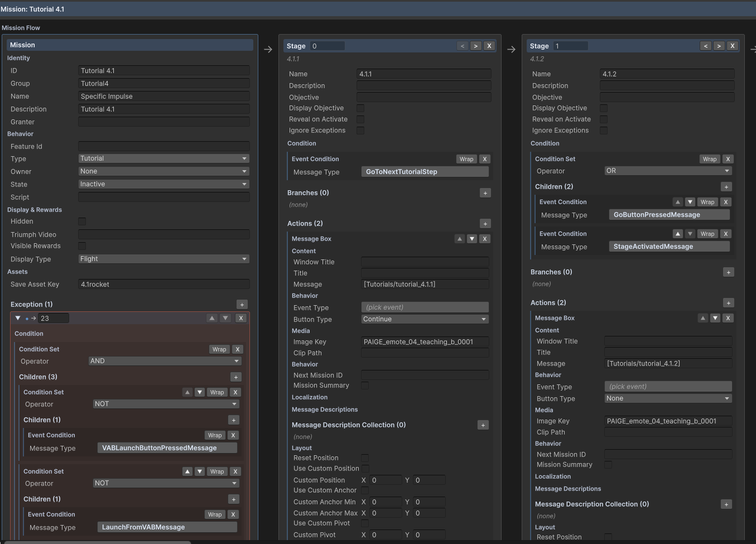Image resolution: width=756 pixels, height=544 pixels.
Task: Enable Display Objective in Stage 1
Action: pos(604,108)
